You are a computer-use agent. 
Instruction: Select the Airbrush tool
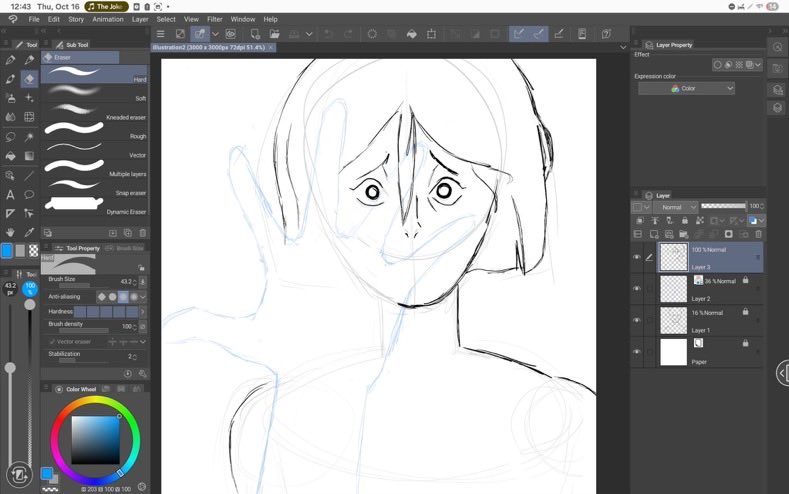tap(10, 98)
